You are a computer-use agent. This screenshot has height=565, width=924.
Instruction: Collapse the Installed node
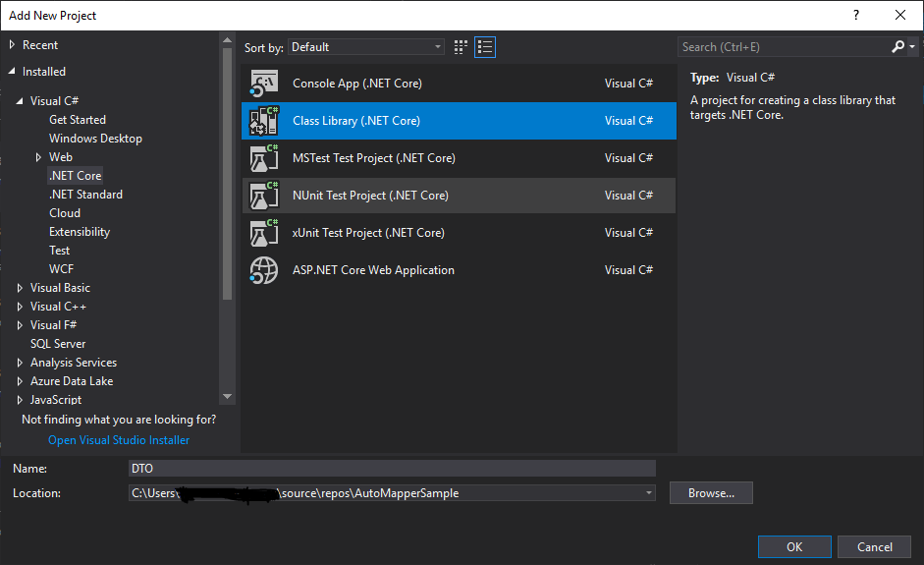[12, 72]
